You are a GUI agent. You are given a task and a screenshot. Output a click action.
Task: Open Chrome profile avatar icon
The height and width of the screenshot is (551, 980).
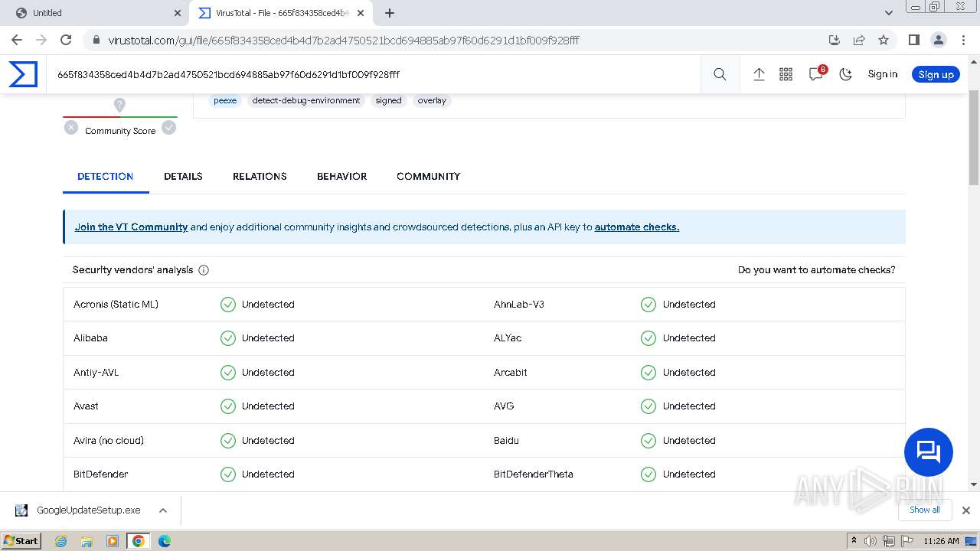pos(938,40)
